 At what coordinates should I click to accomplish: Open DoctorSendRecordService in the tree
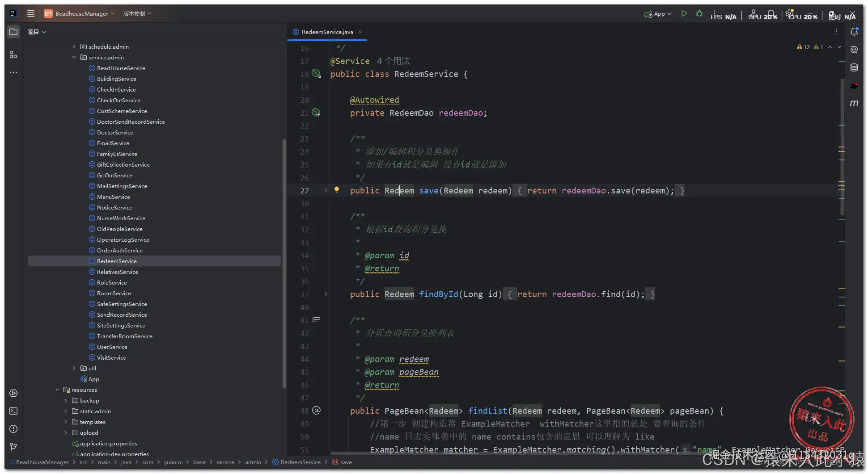(131, 122)
